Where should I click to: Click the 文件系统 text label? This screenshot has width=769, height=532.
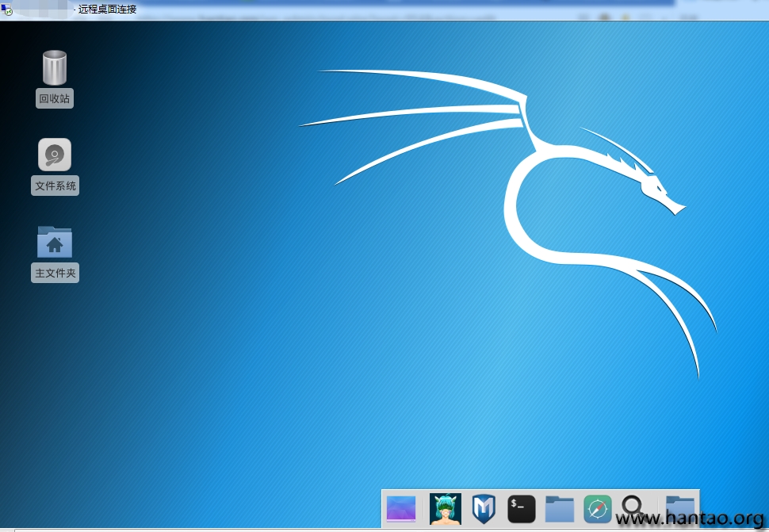pyautogui.click(x=55, y=186)
